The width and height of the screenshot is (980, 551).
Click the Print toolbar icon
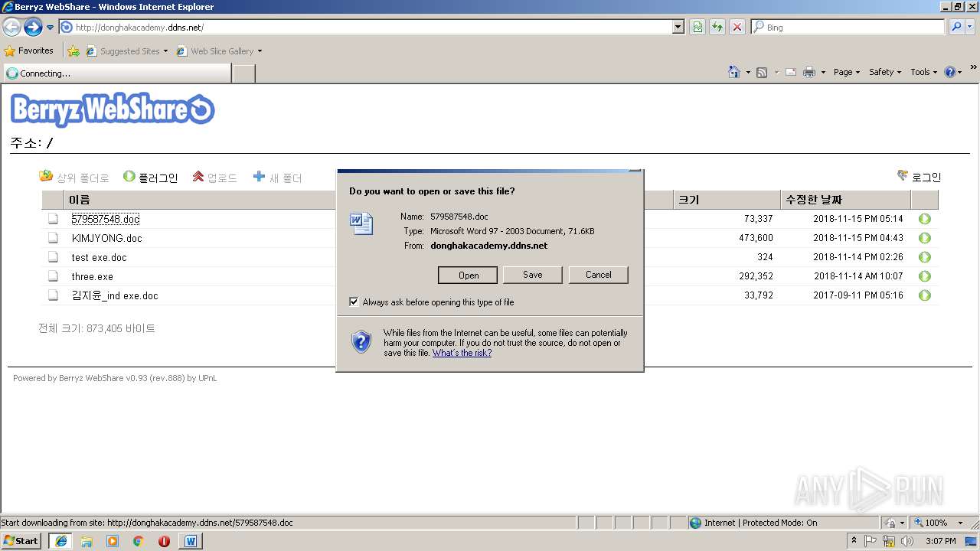tap(809, 72)
